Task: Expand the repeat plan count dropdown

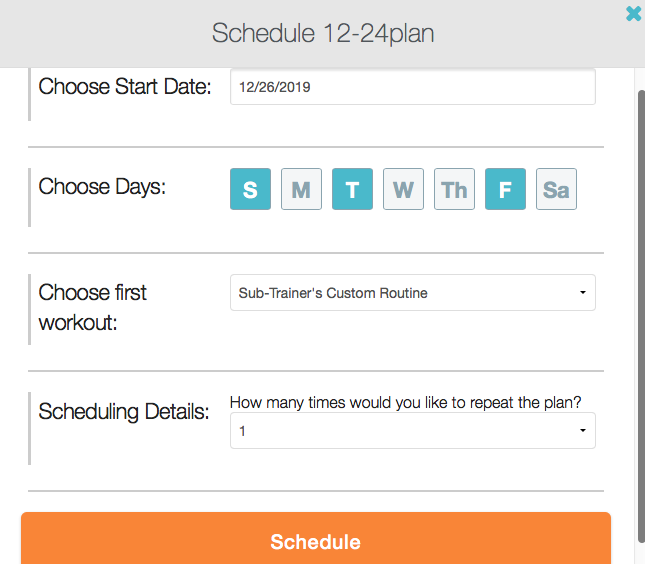Action: tap(412, 431)
